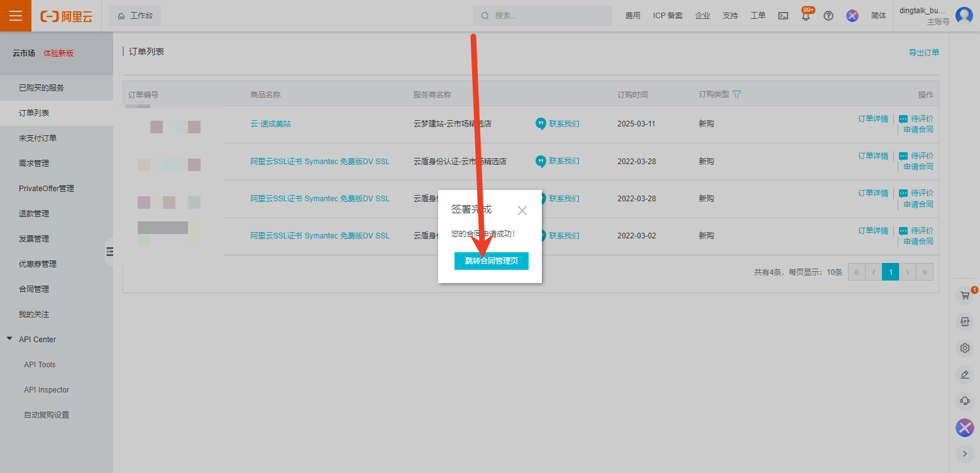Open the user avatar account menu

964,16
